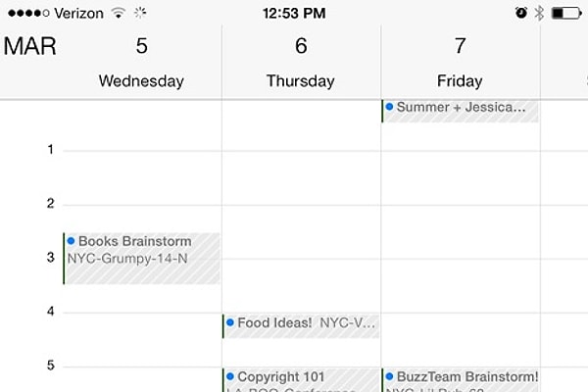Viewport: 588px width, 392px height.
Task: Tap the 12:53 PM status bar clock
Action: pyautogui.click(x=294, y=14)
